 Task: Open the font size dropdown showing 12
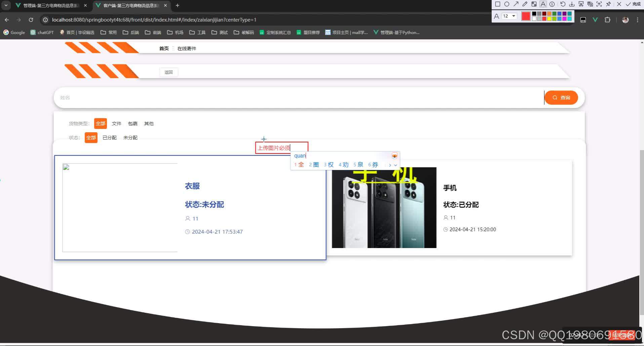(509, 16)
